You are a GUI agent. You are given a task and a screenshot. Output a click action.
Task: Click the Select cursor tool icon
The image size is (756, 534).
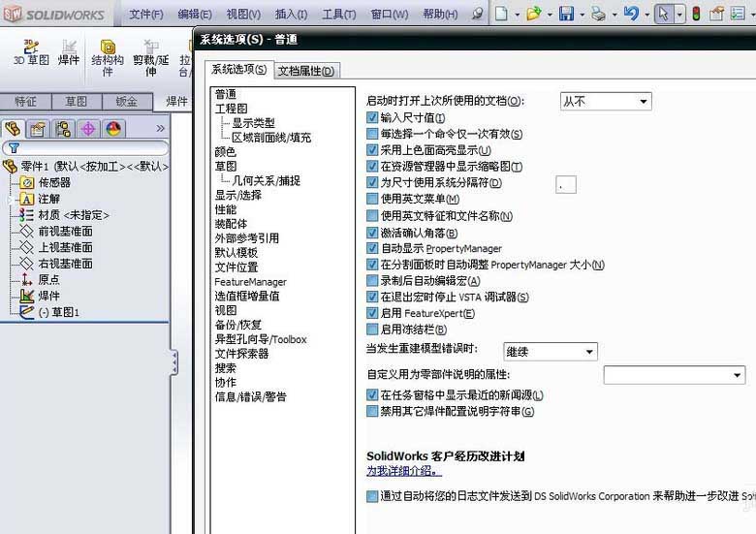click(663, 14)
